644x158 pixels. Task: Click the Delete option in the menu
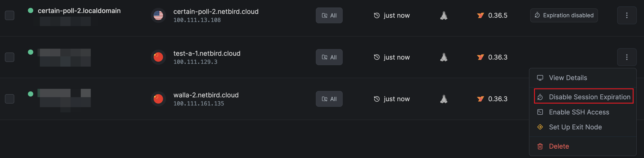[559, 146]
